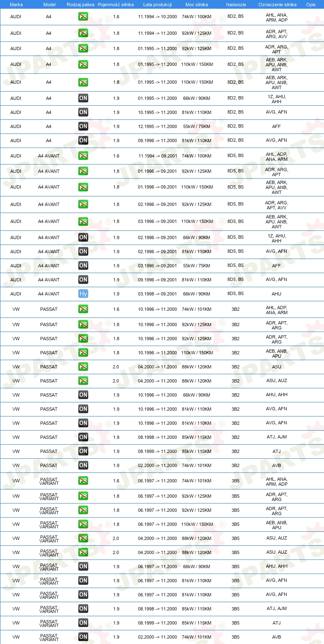
Task: Click diesel icon for A4 Avant 55kW AFF row
Action: point(83,266)
